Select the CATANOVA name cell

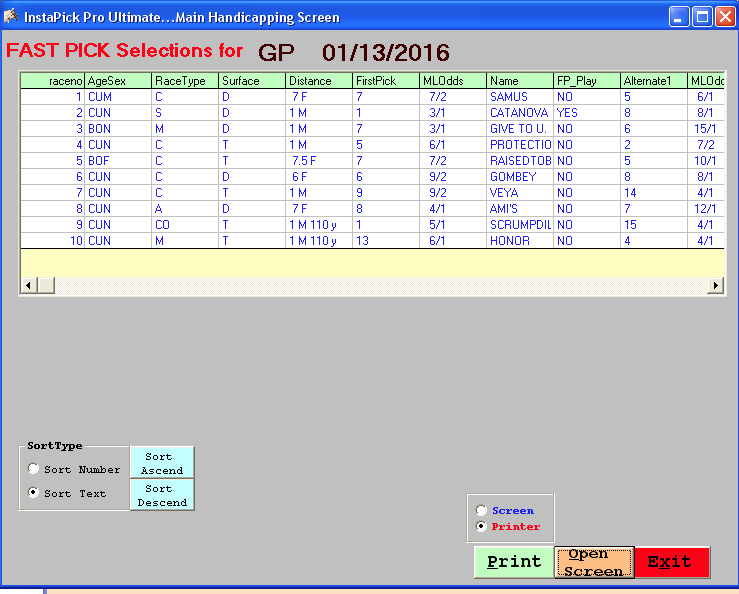520,113
